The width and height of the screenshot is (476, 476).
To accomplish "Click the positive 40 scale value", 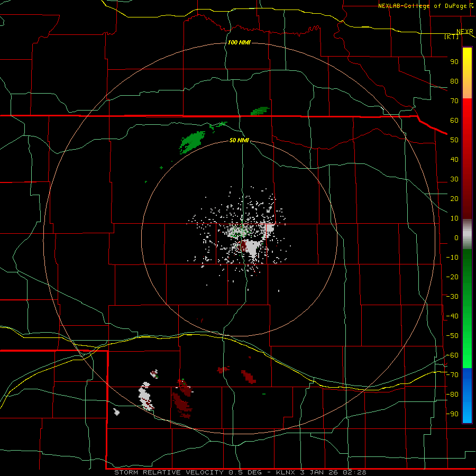I will [454, 160].
